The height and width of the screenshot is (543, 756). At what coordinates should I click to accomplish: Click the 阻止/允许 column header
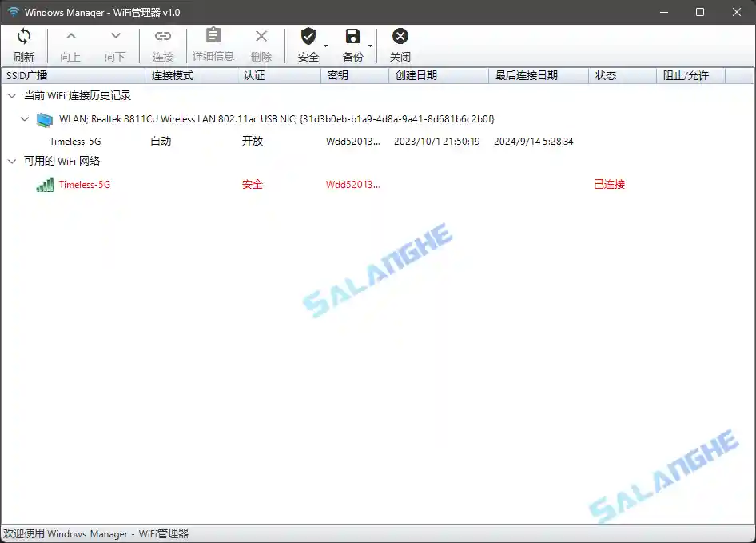pos(692,75)
